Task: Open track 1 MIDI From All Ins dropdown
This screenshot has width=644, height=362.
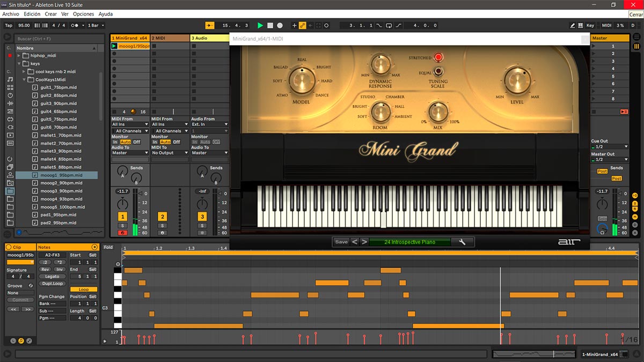Action: click(x=130, y=124)
